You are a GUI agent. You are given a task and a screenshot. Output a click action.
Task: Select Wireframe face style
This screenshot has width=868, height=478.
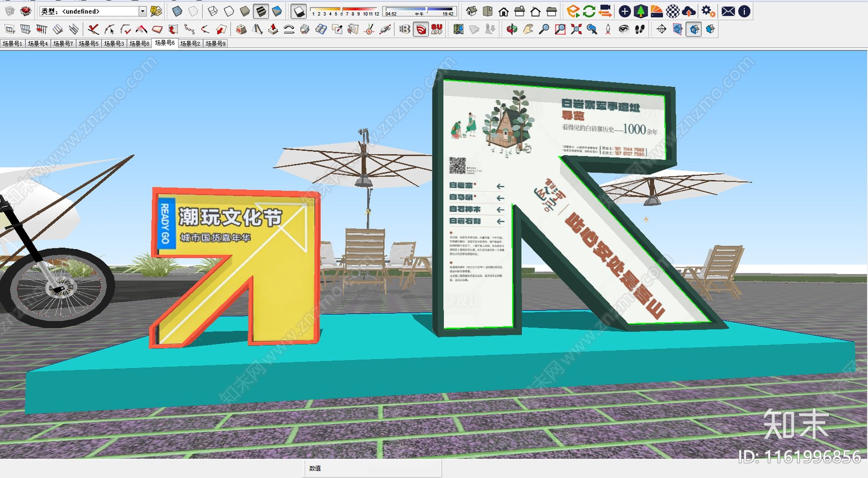[x=213, y=11]
